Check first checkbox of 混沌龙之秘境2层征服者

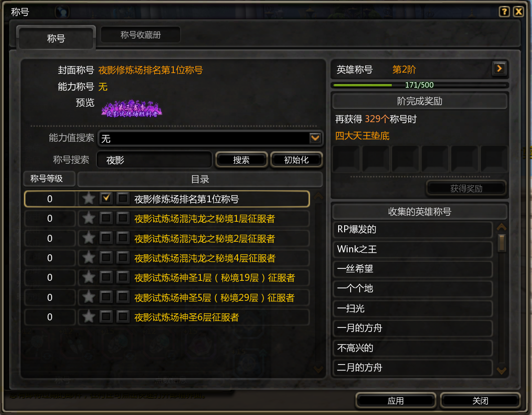[x=106, y=238]
